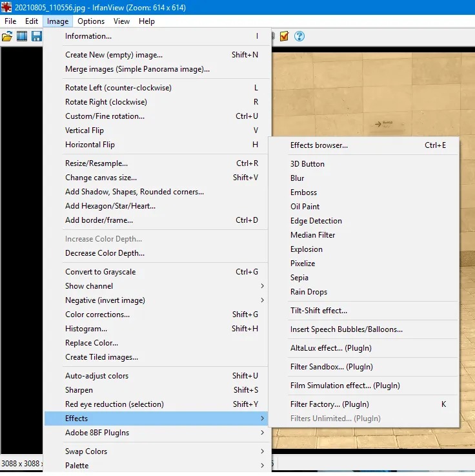The image size is (475, 476).
Task: Select Convert to Grayscale
Action: click(x=156, y=272)
